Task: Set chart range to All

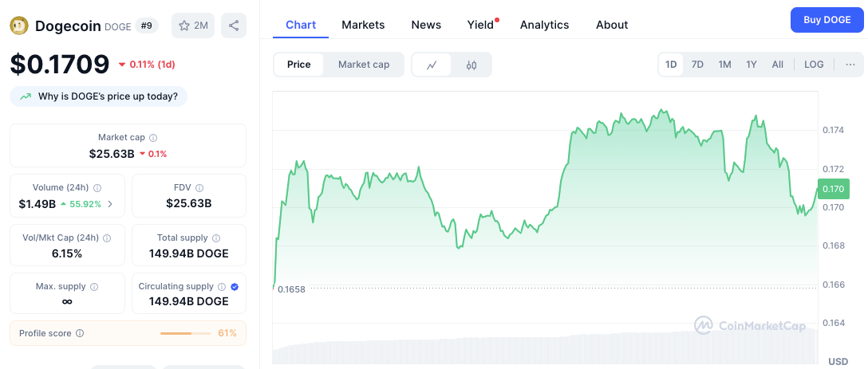Action: pyautogui.click(x=777, y=65)
